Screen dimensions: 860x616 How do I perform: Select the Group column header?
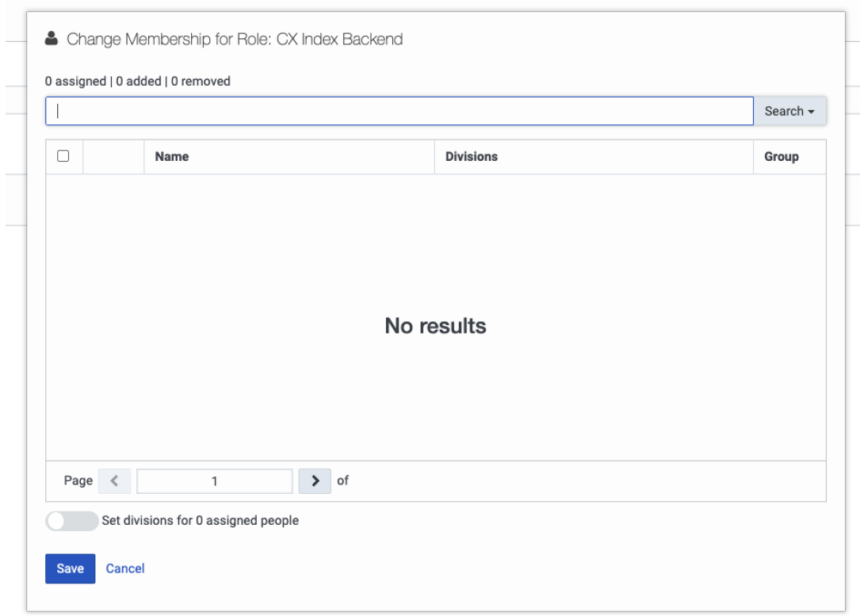pos(781,157)
